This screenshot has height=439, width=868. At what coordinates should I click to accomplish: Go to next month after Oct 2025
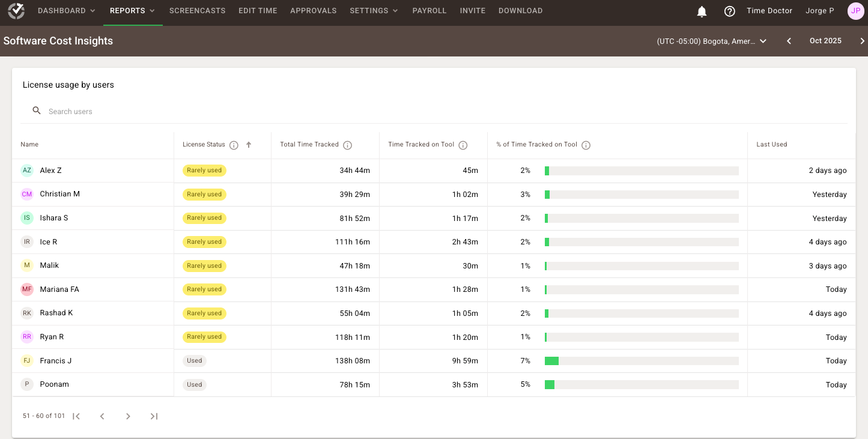[862, 41]
